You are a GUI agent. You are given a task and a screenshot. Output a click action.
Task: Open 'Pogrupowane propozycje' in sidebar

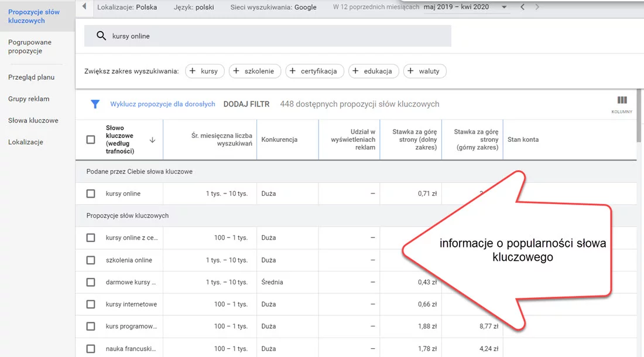coord(30,47)
